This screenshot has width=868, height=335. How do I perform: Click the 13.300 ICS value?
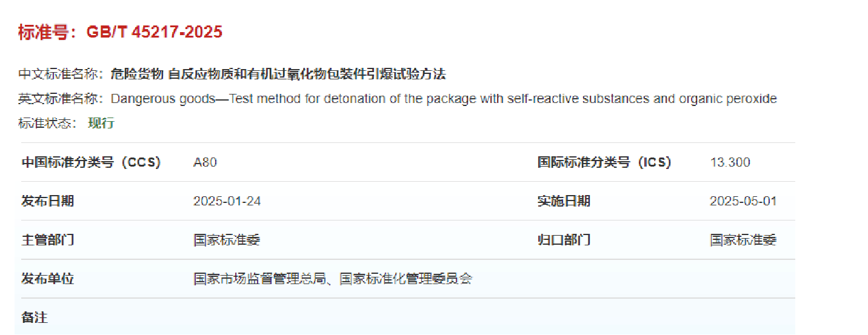730,162
